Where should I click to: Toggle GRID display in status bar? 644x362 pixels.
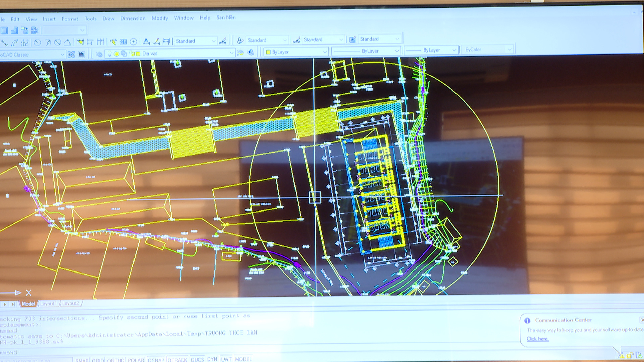click(x=98, y=360)
